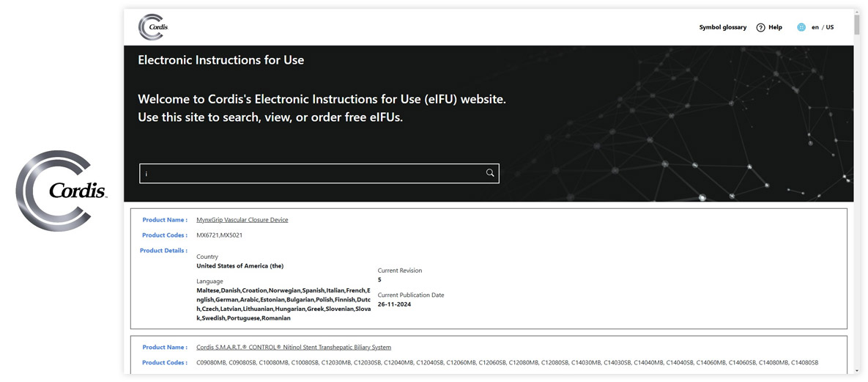Image resolution: width=868 pixels, height=382 pixels.
Task: Click the Electronic Instructions for Use heading
Action: pyautogui.click(x=220, y=60)
